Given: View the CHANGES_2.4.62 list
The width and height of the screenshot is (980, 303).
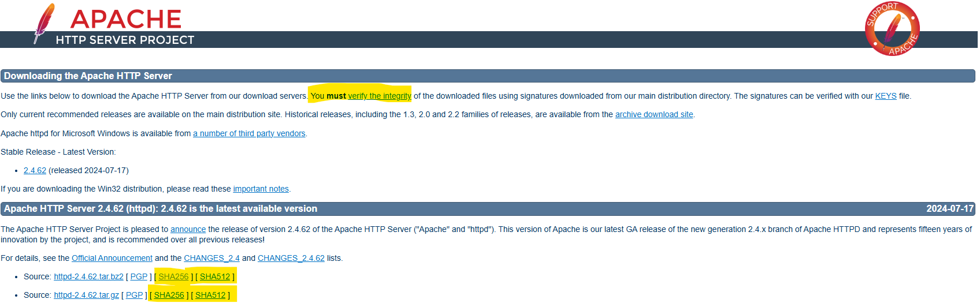Looking at the screenshot, I should point(291,258).
